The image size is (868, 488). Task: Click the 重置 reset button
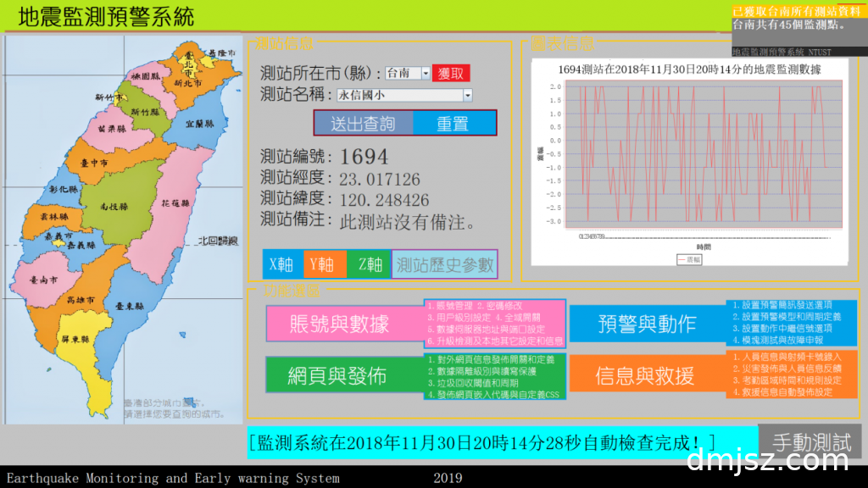[x=453, y=124]
